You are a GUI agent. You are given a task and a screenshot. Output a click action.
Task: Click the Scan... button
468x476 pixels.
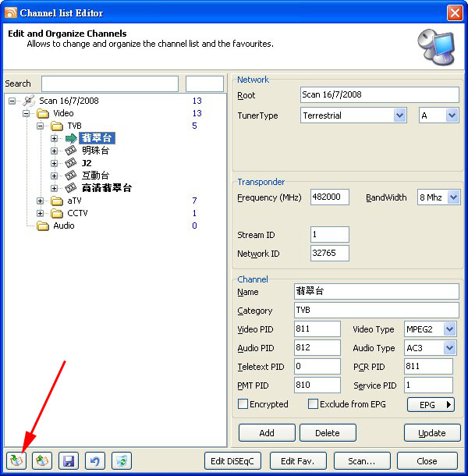362,461
